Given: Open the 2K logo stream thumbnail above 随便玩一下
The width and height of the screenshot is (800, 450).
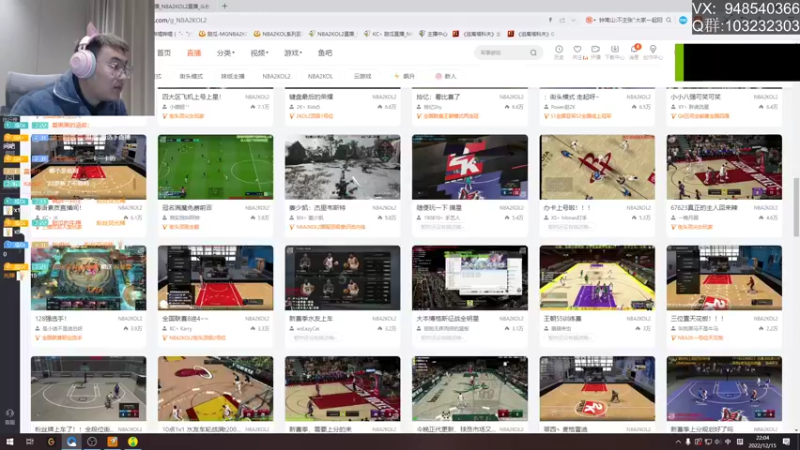Looking at the screenshot, I should click(x=470, y=167).
